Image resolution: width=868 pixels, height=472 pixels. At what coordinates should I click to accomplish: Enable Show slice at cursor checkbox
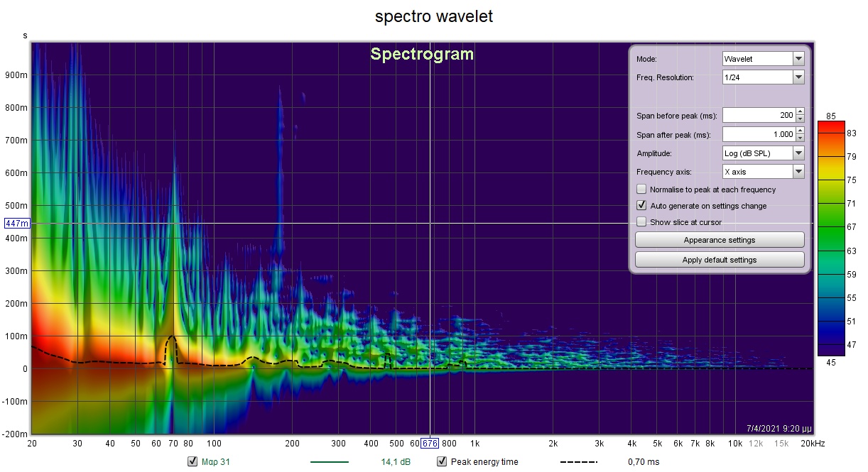click(x=641, y=222)
